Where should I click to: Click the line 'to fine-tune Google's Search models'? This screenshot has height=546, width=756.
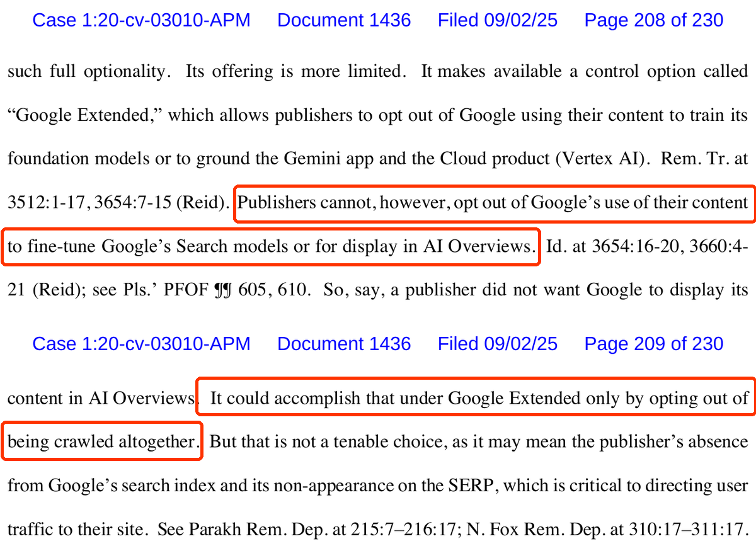271,246
